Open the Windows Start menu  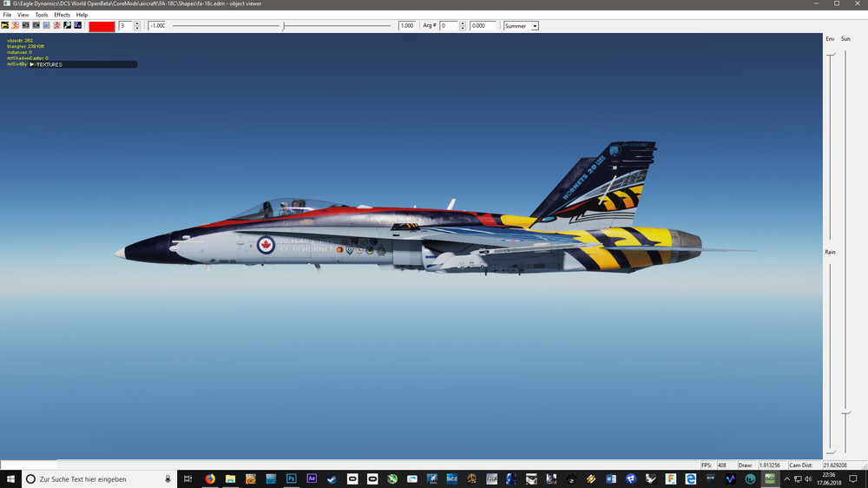coord(10,479)
